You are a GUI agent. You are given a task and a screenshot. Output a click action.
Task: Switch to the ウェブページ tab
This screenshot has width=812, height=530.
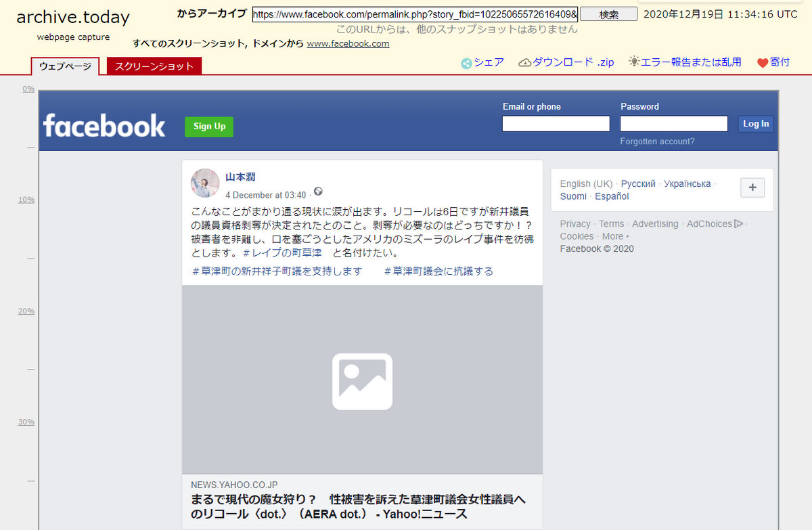coord(65,66)
